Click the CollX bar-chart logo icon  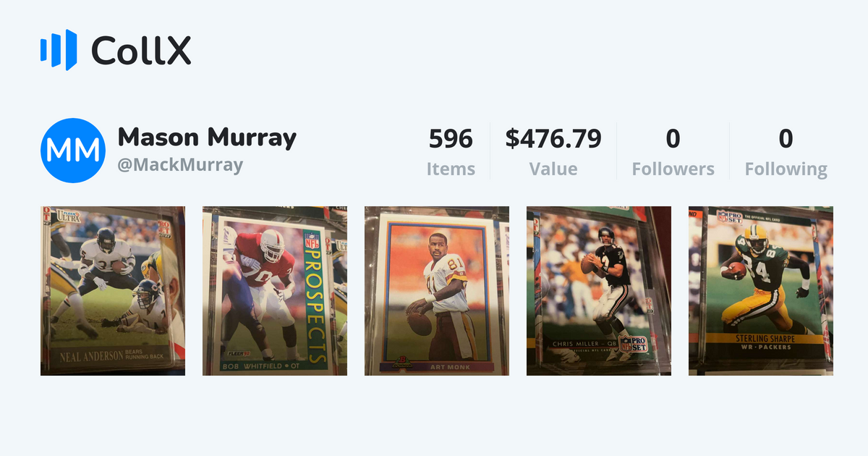(x=58, y=50)
